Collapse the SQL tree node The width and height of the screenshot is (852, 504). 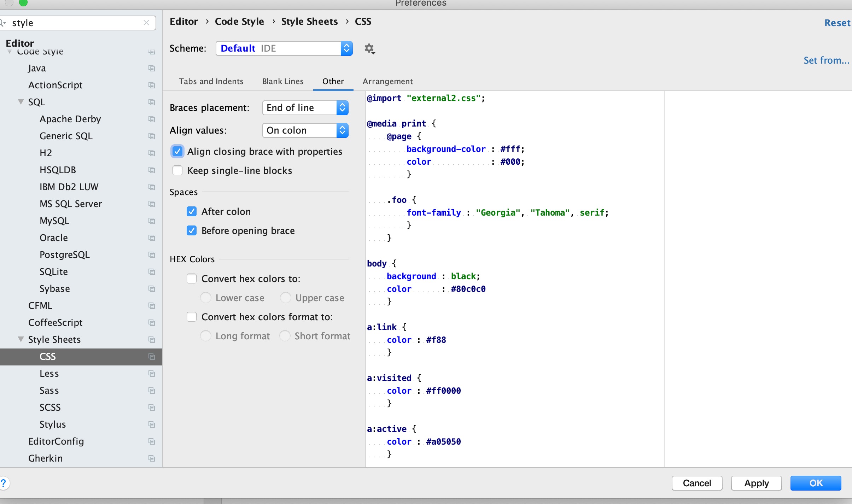pos(21,102)
